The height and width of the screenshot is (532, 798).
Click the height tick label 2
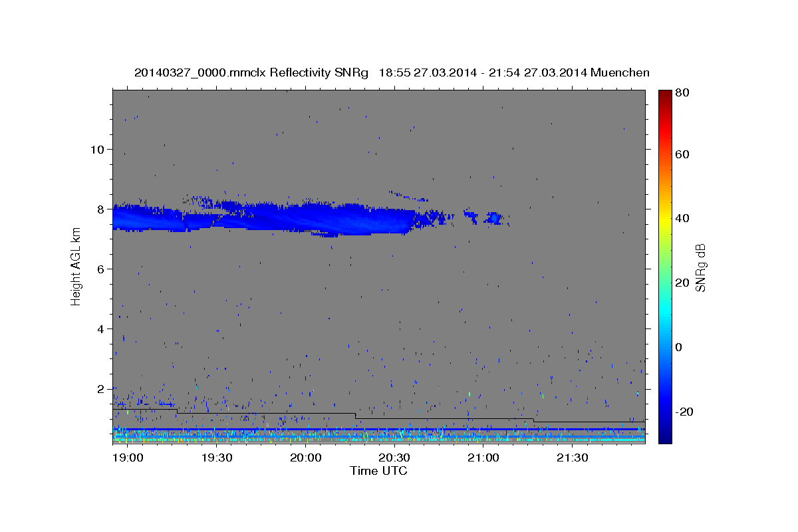100,388
